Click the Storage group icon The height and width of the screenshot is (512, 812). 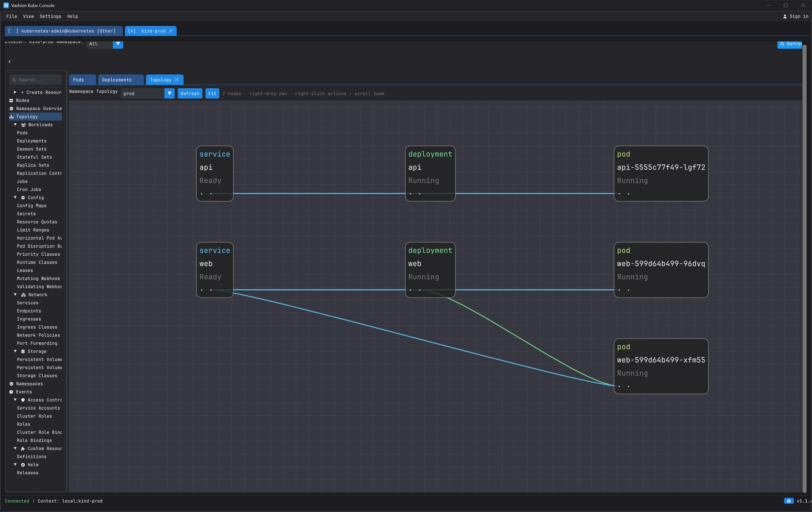pos(23,351)
